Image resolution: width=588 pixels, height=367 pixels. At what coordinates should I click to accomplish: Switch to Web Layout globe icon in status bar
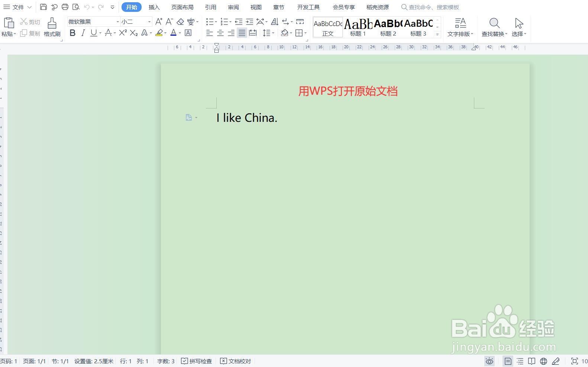[543, 361]
